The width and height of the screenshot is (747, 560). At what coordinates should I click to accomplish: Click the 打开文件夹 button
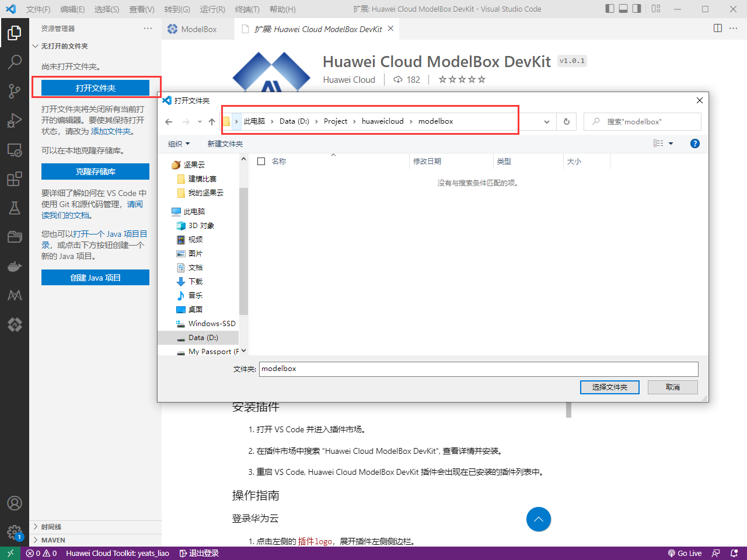pos(95,88)
